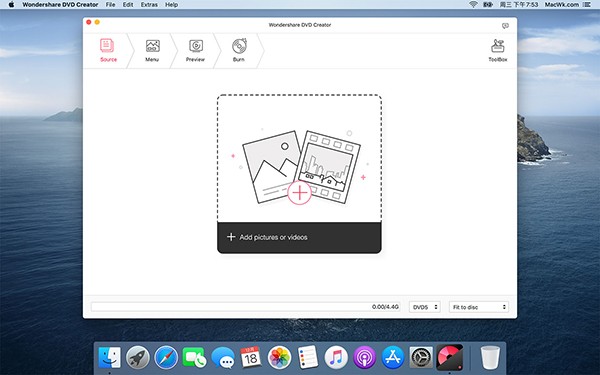This screenshot has width=600, height=375.
Task: Open Photos from the Dock
Action: click(x=279, y=358)
